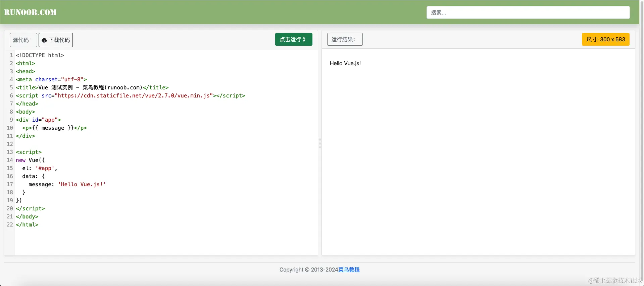Viewport: 644px width, 286px height.
Task: Click the closing </html> code line
Action: 27,224
